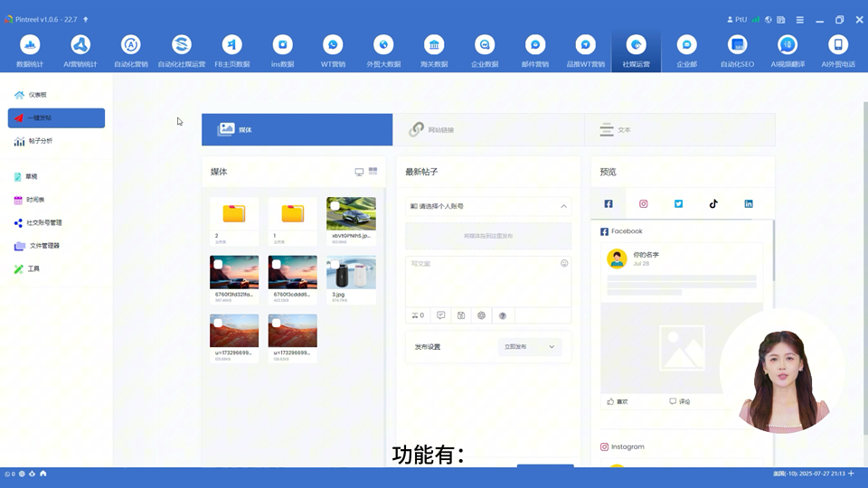This screenshot has width=868, height=488.
Task: Open the AI外贸电话 module
Action: (838, 51)
